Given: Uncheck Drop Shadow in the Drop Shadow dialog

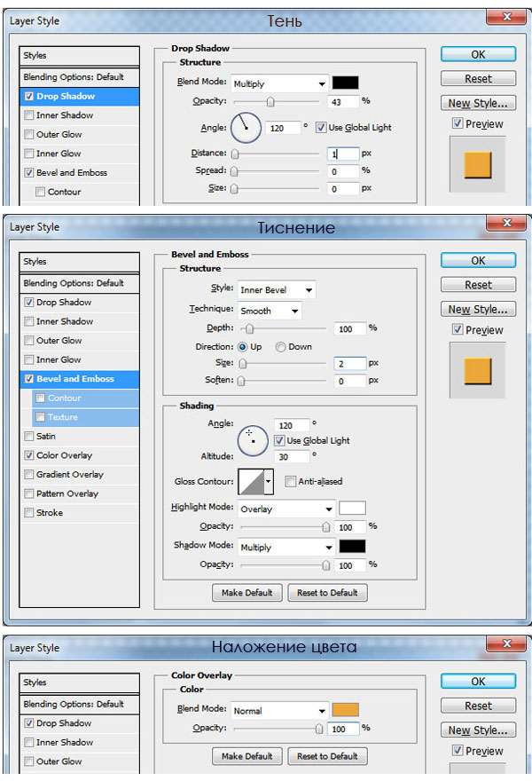Looking at the screenshot, I should click(x=29, y=97).
